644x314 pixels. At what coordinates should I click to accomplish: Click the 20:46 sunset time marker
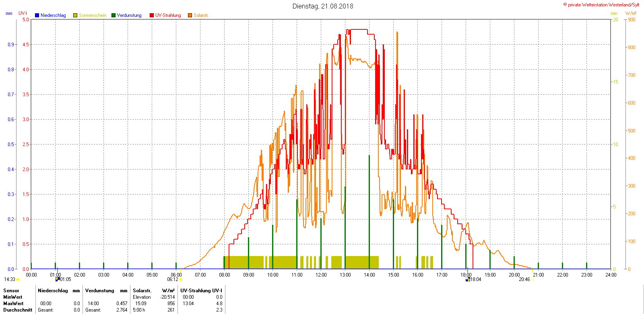click(x=524, y=279)
